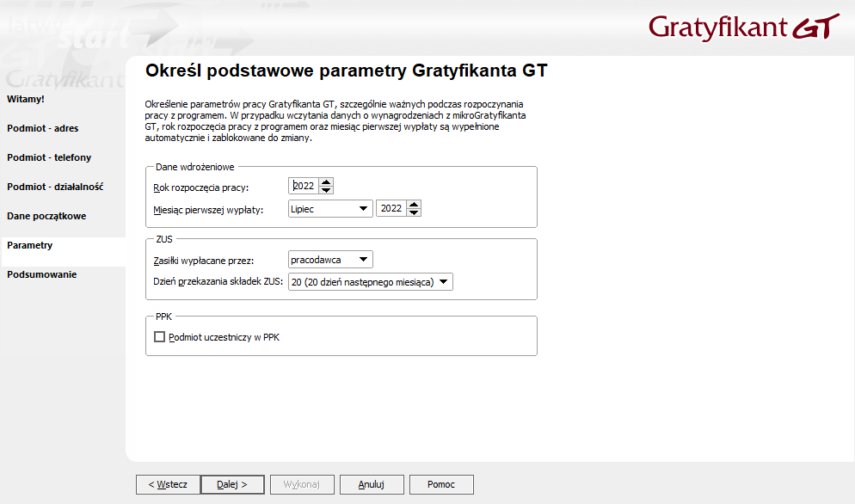The height and width of the screenshot is (504, 855).
Task: Click the Dzień przekazania składek ZUS label
Action: tap(218, 282)
